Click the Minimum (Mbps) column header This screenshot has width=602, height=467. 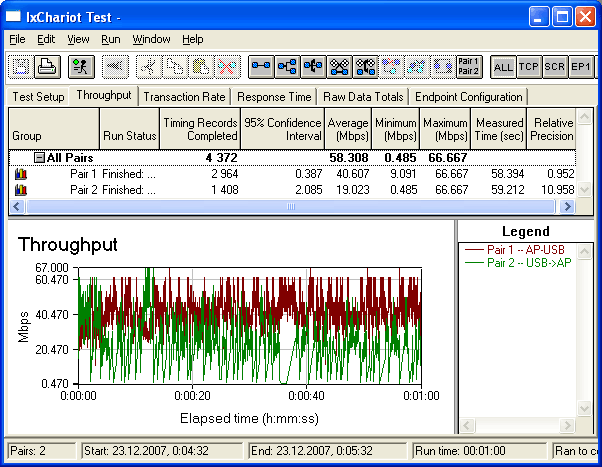(x=396, y=129)
